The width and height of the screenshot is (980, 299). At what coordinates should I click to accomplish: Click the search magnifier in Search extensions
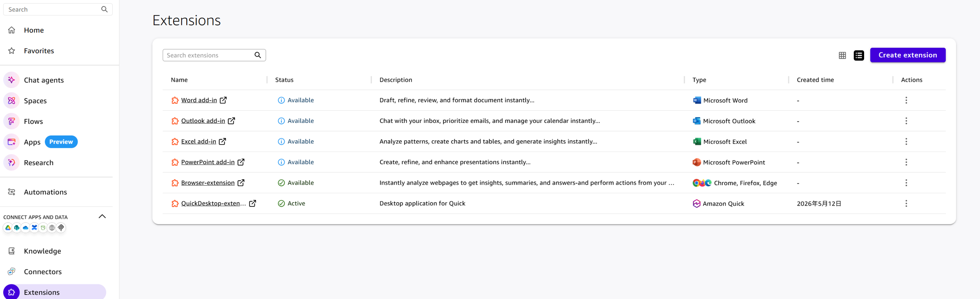pos(258,55)
